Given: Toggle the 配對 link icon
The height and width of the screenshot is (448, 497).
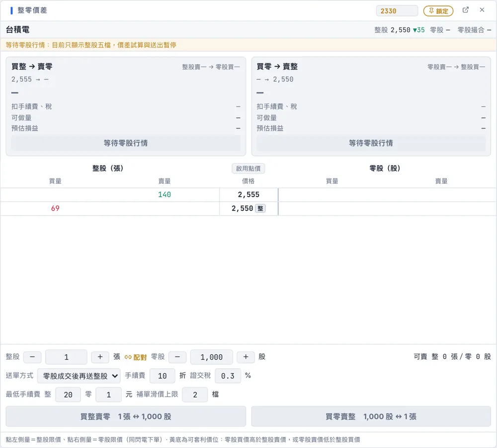Looking at the screenshot, I should 135,357.
